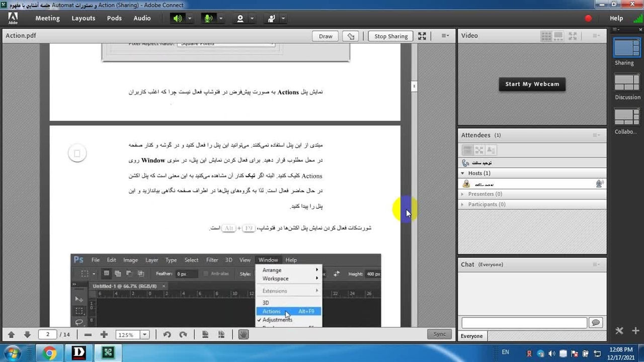
Task: Click the eraser pointer icon beside Draw
Action: click(x=351, y=36)
